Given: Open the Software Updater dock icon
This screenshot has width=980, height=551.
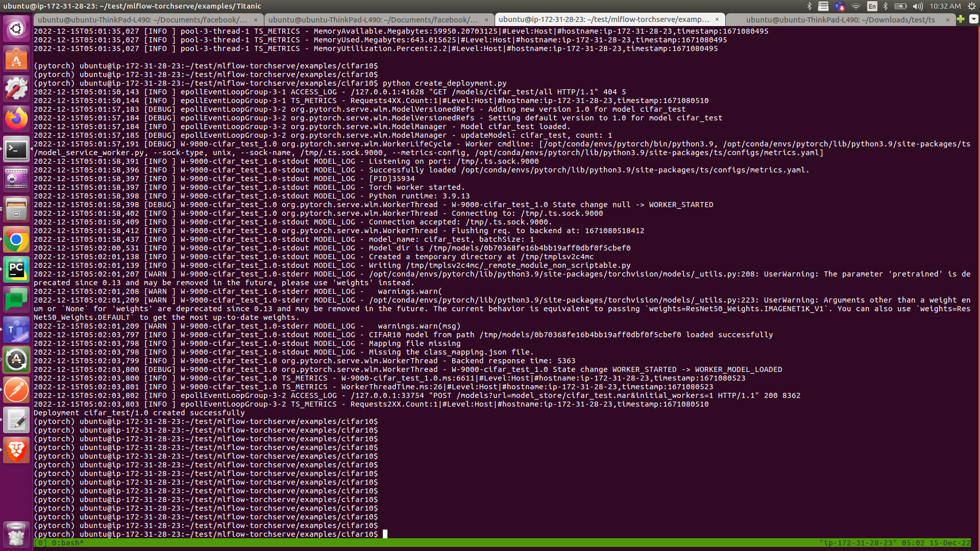Looking at the screenshot, I should 16,360.
